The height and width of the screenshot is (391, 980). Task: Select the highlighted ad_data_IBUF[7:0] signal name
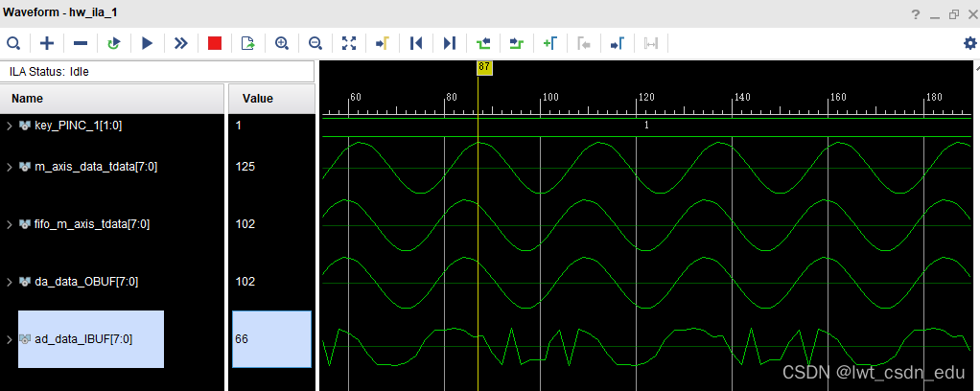(x=83, y=339)
